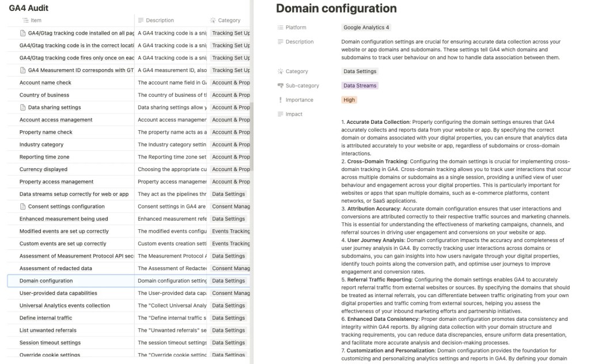The image size is (590, 364).
Task: Open the Session timeout settings row
Action: (x=50, y=343)
